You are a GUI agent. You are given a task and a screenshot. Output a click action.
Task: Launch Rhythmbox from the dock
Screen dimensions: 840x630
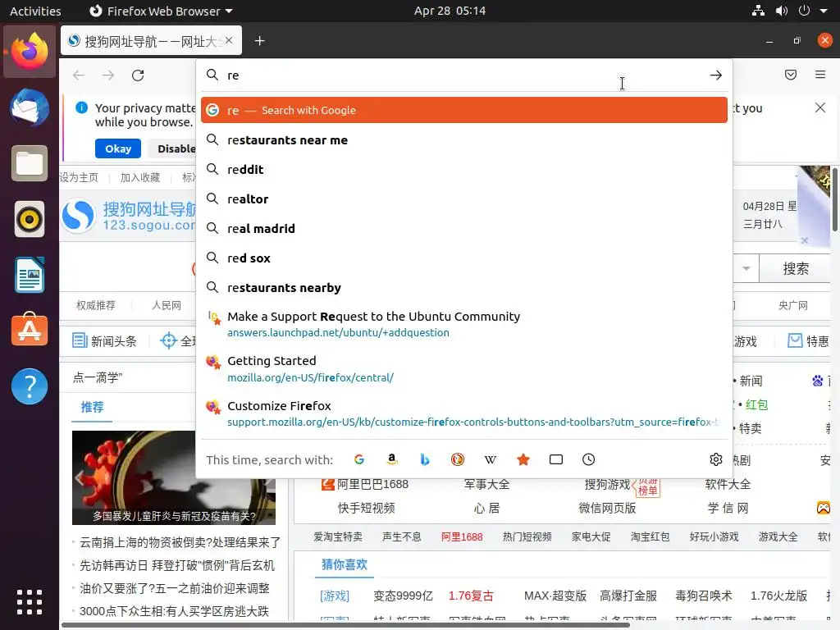(x=30, y=219)
